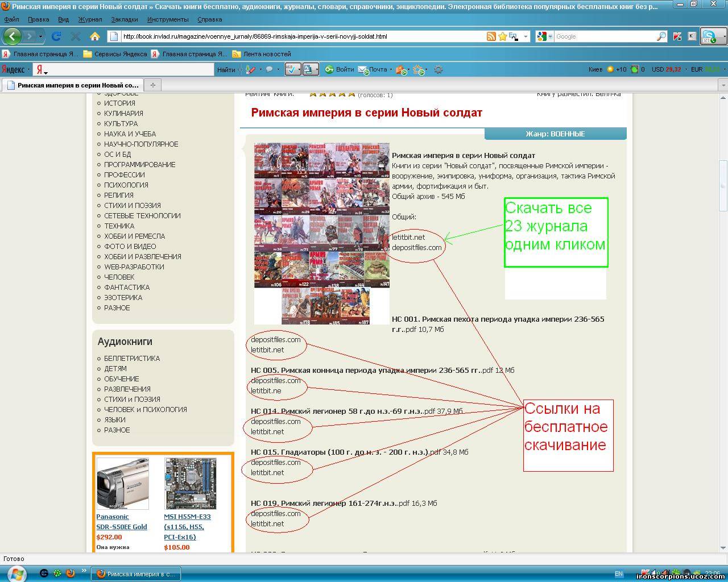This screenshot has height=582, width=728.
Task: Open the browser history dropdown arrow
Action: 40,36
